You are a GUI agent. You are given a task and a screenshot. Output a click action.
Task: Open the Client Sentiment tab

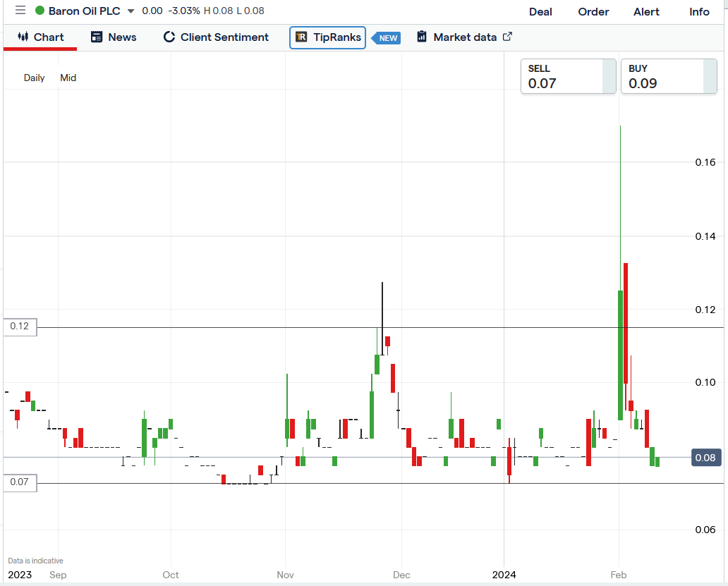pyautogui.click(x=216, y=37)
